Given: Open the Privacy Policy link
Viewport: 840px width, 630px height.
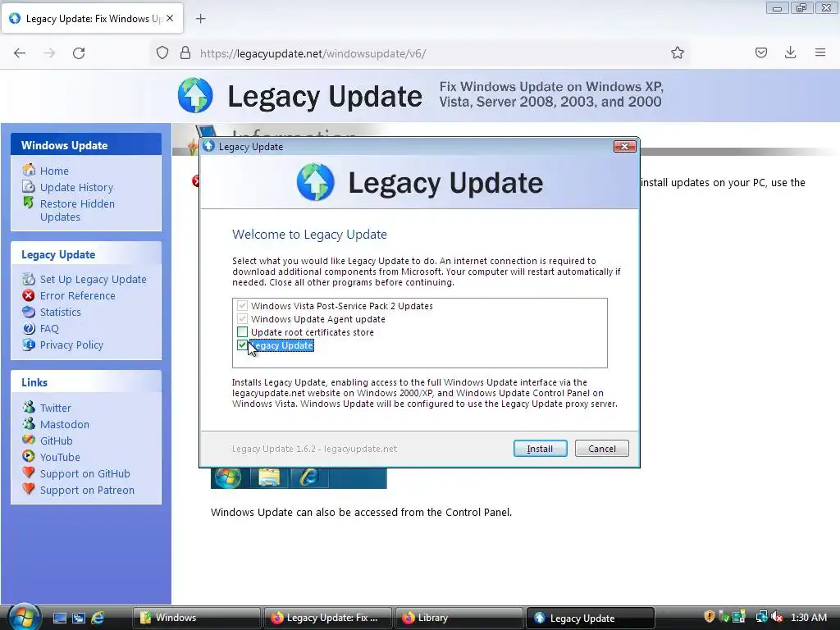Looking at the screenshot, I should (x=72, y=345).
